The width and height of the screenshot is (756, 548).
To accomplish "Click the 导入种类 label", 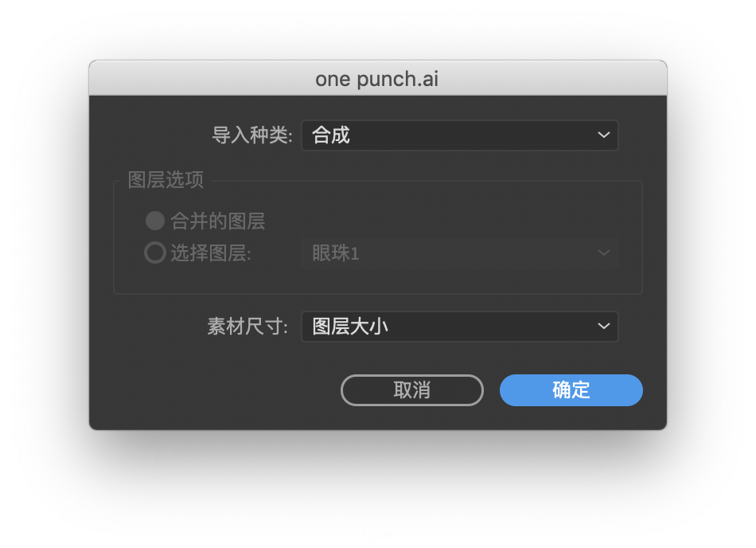I will coord(252,135).
